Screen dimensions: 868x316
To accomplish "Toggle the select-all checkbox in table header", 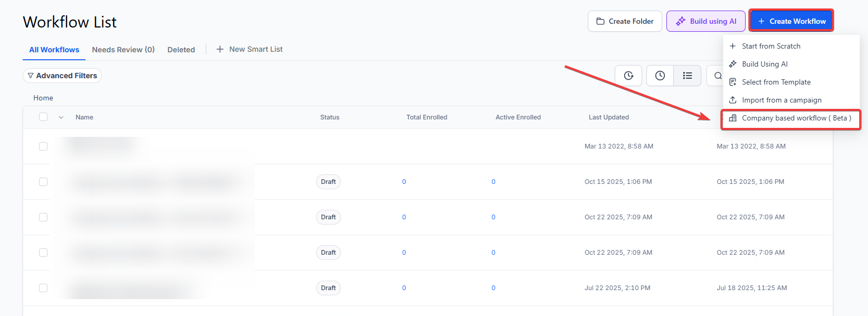I will [x=43, y=117].
